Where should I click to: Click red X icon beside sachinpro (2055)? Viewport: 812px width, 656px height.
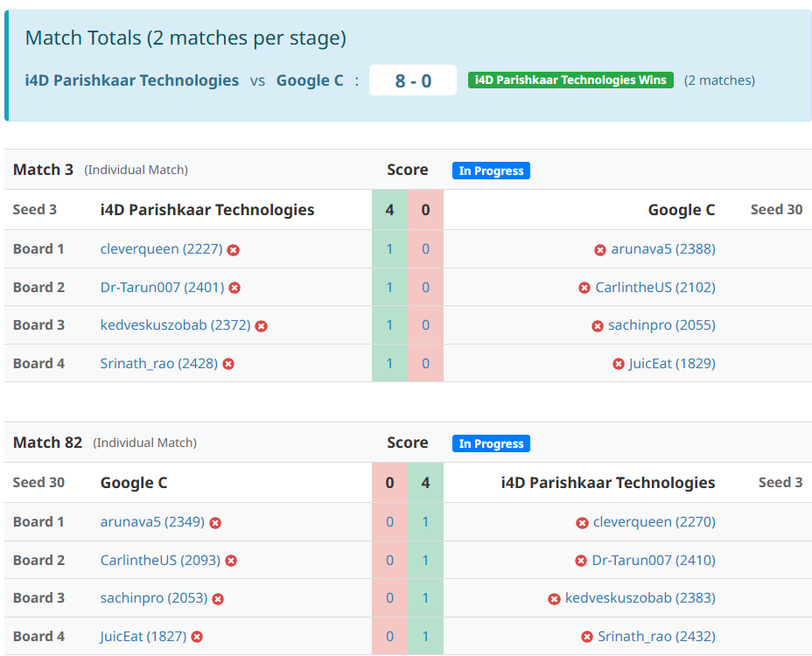click(x=598, y=326)
